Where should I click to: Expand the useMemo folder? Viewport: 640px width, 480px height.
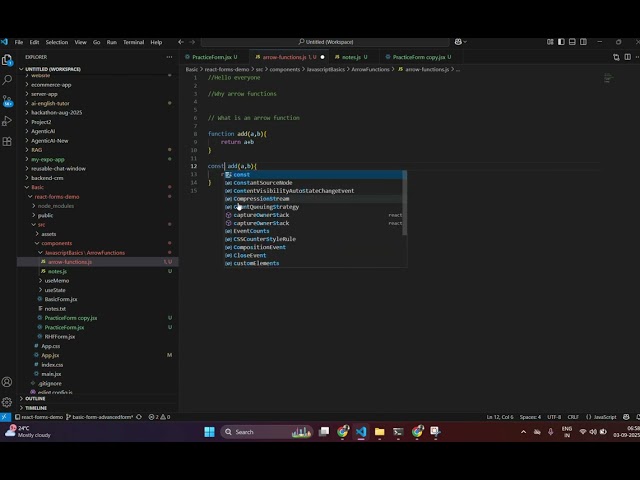pos(57,280)
